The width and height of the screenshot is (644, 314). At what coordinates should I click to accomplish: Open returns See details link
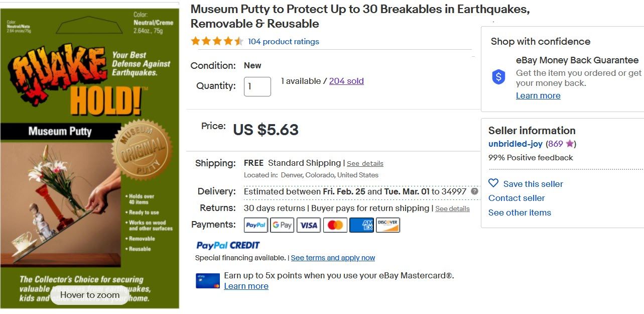pos(452,208)
